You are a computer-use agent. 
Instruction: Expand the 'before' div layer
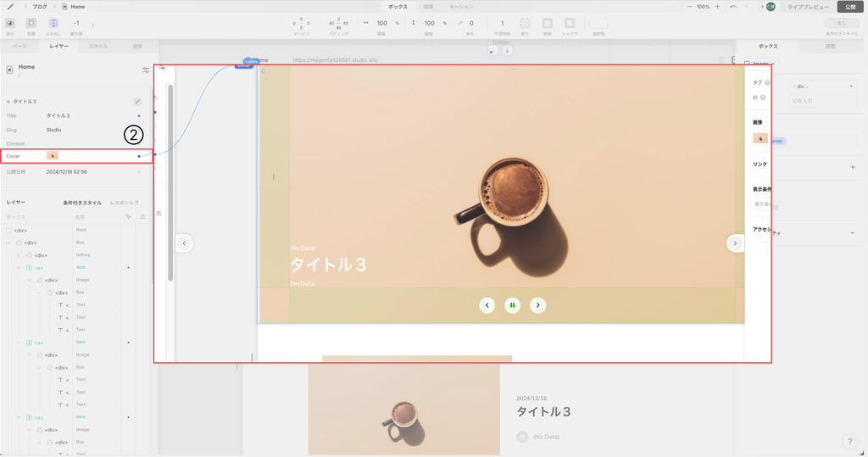(x=19, y=255)
